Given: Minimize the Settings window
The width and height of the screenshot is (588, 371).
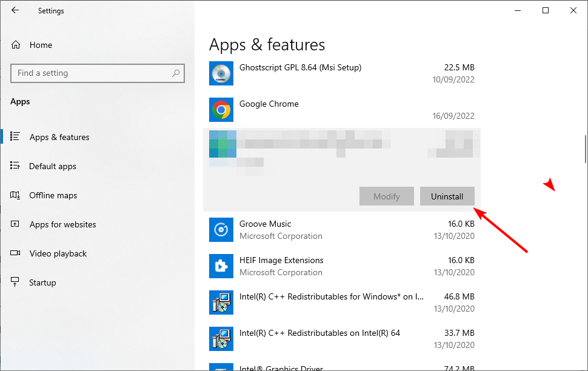Looking at the screenshot, I should [x=518, y=10].
